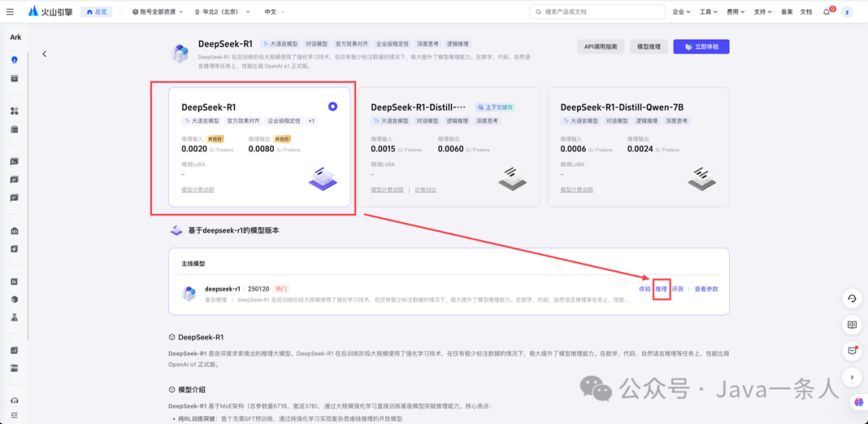Image resolution: width=868 pixels, height=424 pixels.
Task: Open 价格对比 link in Distill card
Action: coord(426,190)
